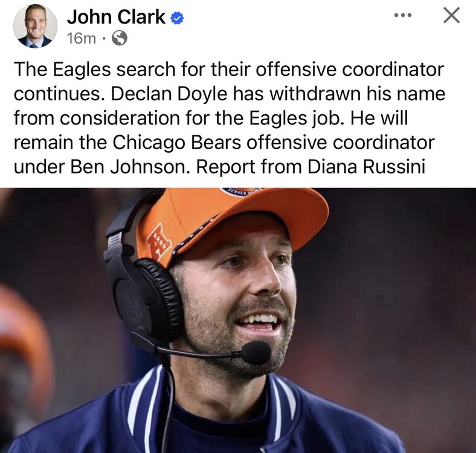Click the globe public audience icon
This screenshot has width=476, height=453.
pos(120,38)
